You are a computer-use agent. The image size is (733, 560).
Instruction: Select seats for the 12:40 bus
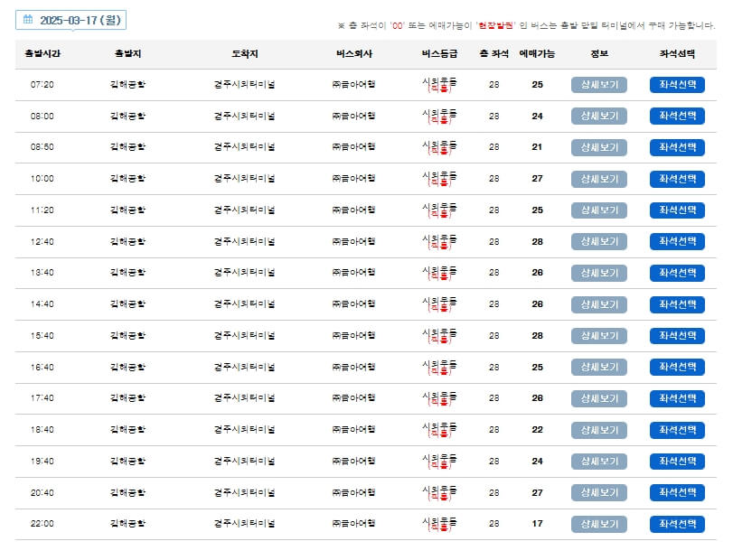click(x=677, y=241)
